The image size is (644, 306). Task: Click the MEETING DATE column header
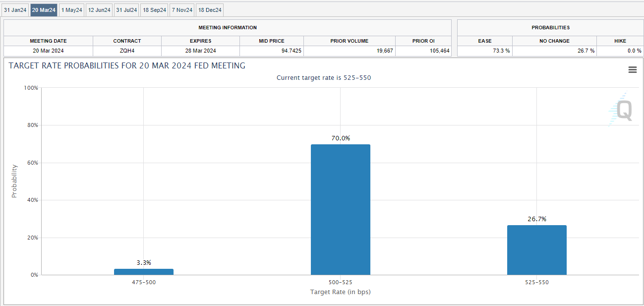pos(48,41)
